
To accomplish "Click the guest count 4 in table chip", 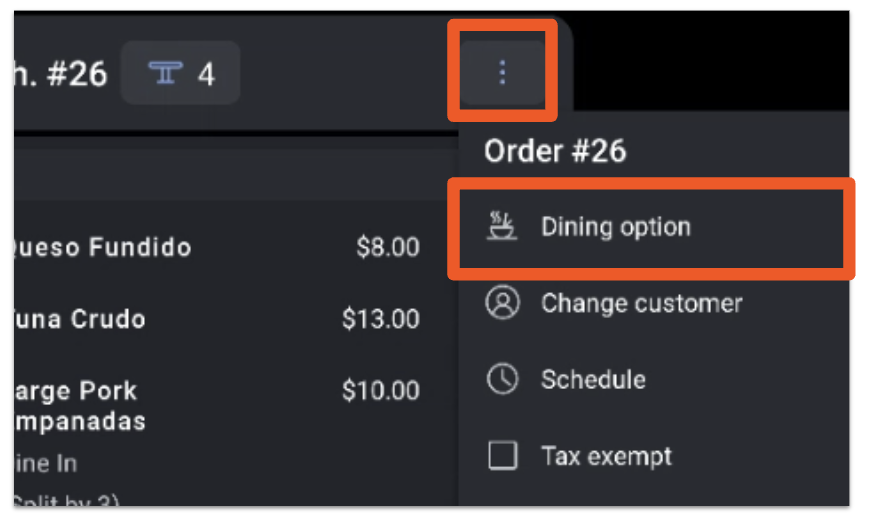I will point(206,73).
